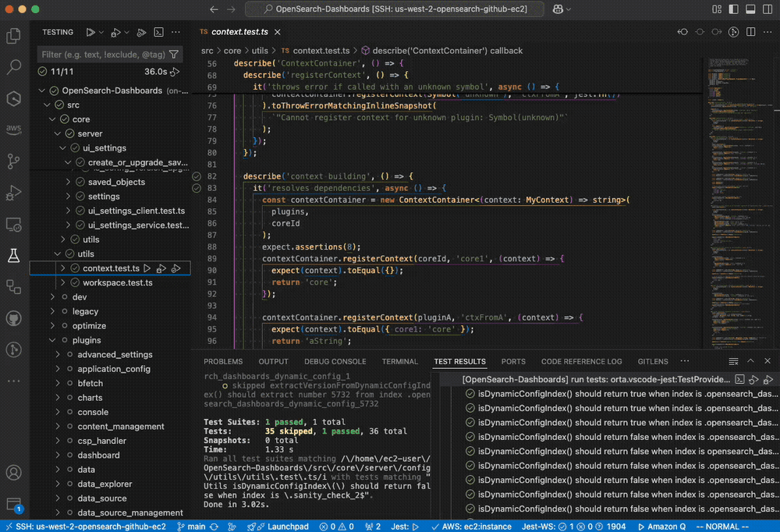
Task: Open the run tests dropdown arrow
Action: tap(101, 32)
